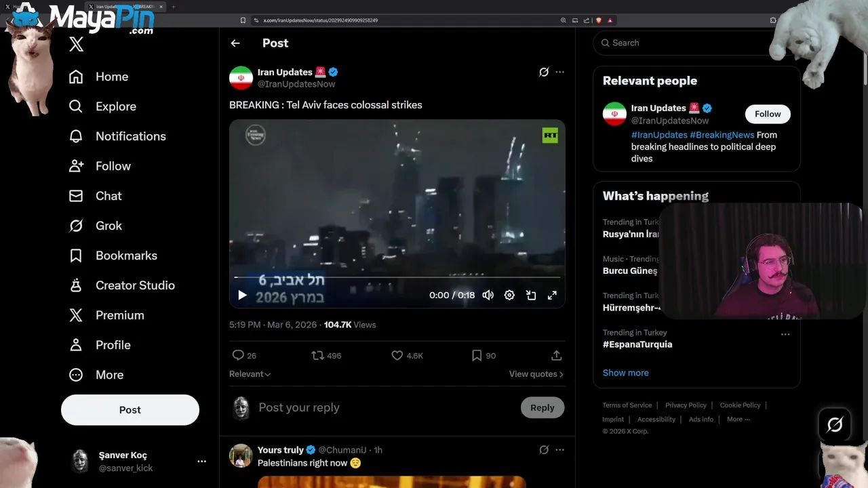Open the Accessibility footer link
Image resolution: width=868 pixels, height=488 pixels.
pos(656,420)
